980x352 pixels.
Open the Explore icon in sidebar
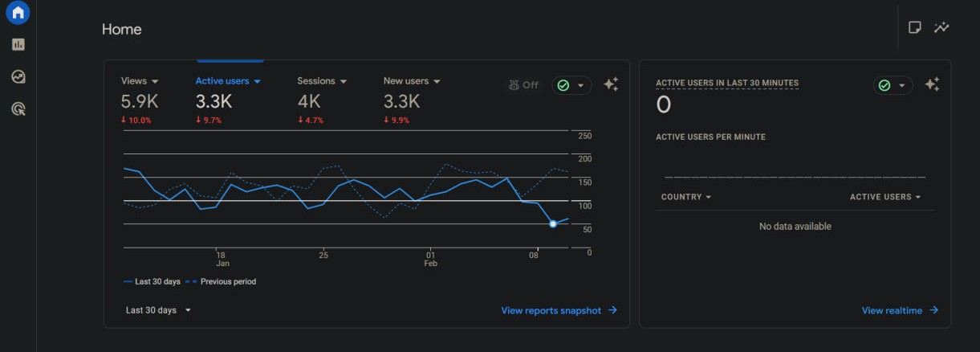pyautogui.click(x=18, y=76)
